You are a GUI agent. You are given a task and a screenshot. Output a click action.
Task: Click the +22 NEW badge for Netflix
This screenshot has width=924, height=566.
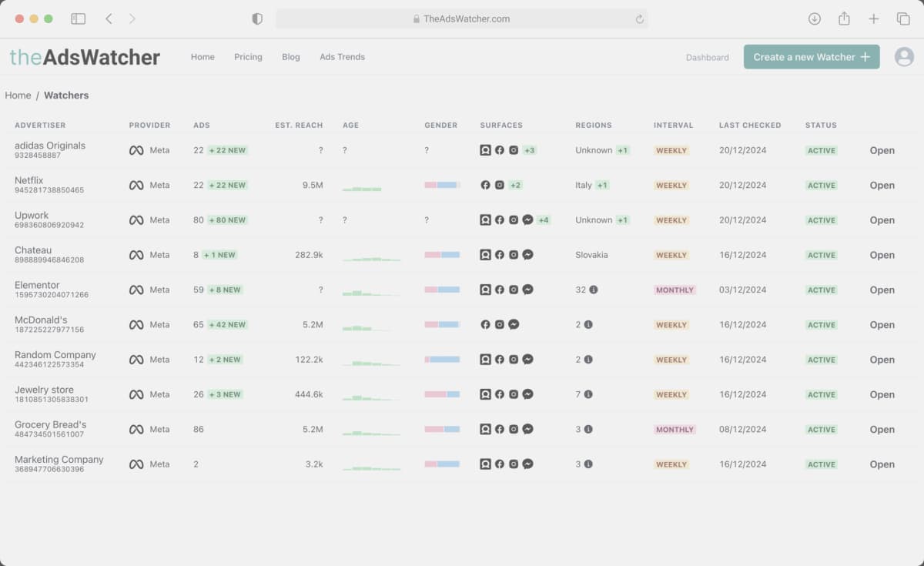point(228,185)
